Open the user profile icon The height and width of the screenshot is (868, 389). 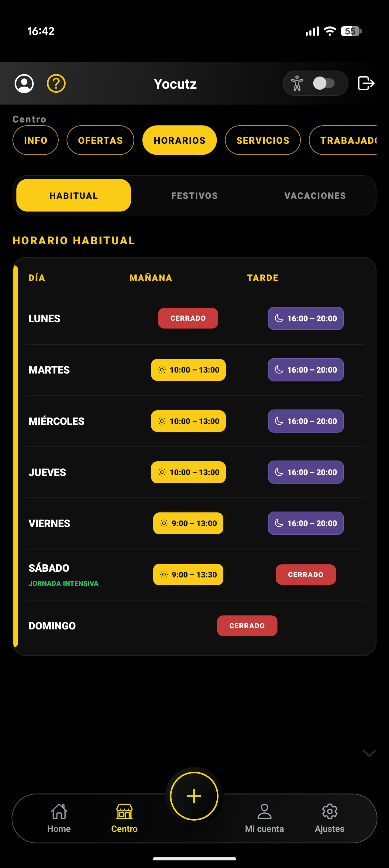click(24, 84)
